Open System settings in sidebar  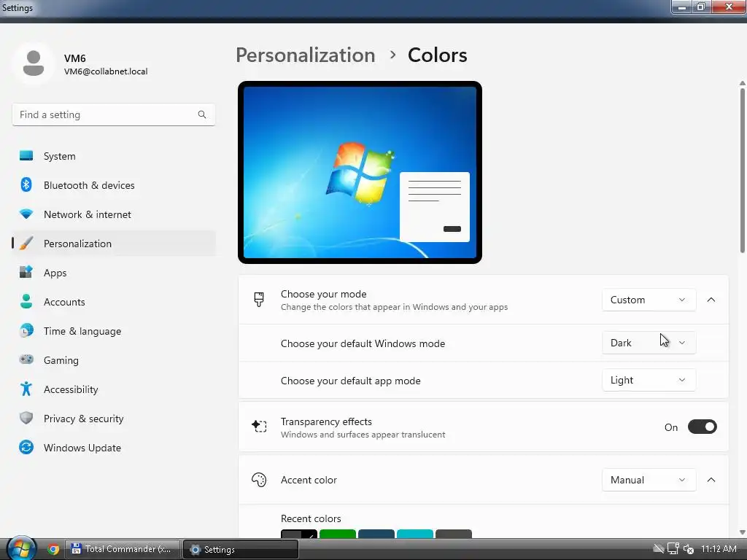(x=113, y=156)
